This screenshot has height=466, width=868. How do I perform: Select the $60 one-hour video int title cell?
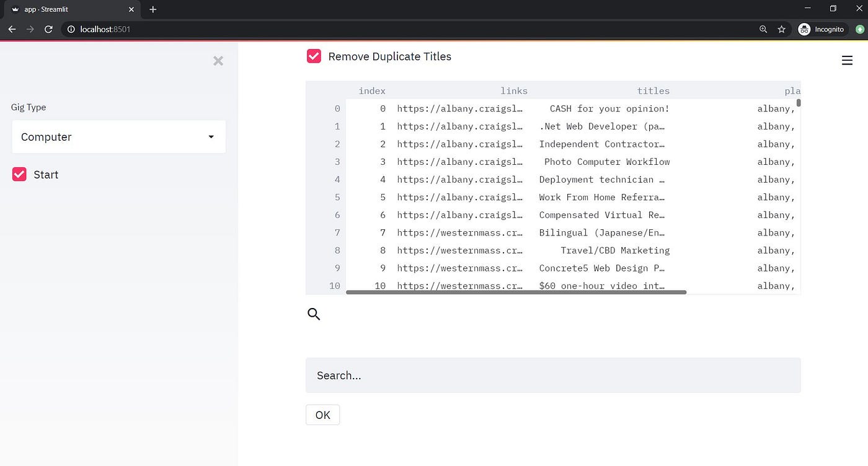pos(602,286)
